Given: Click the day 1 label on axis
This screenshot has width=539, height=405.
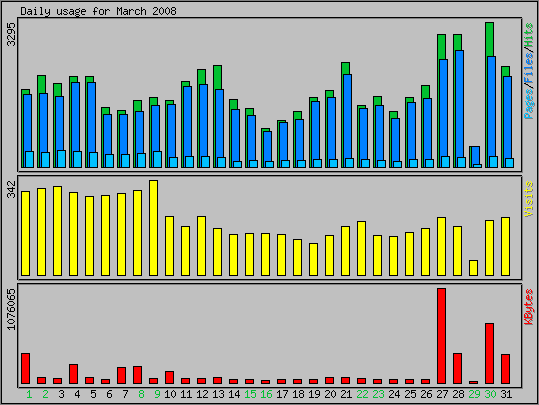Looking at the screenshot, I should coord(29,394).
